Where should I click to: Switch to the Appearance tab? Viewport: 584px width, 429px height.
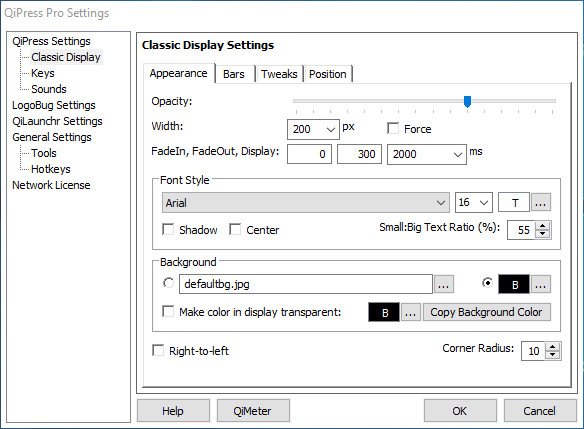178,73
